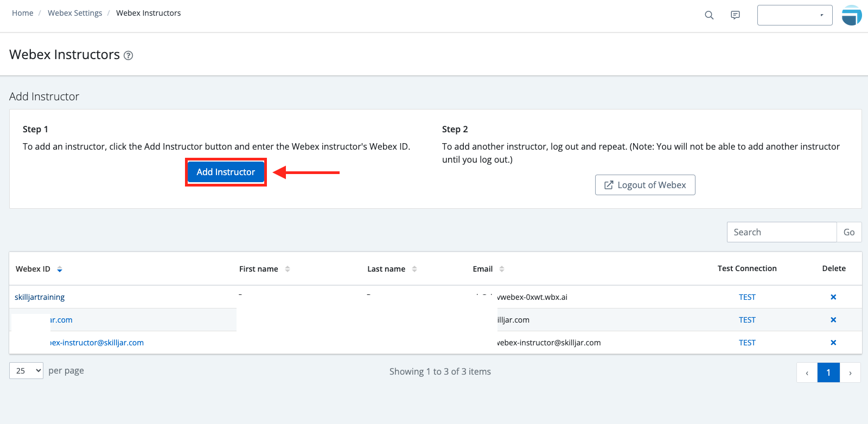868x424 pixels.
Task: Open the skilljartraining Webex ID link
Action: point(40,297)
